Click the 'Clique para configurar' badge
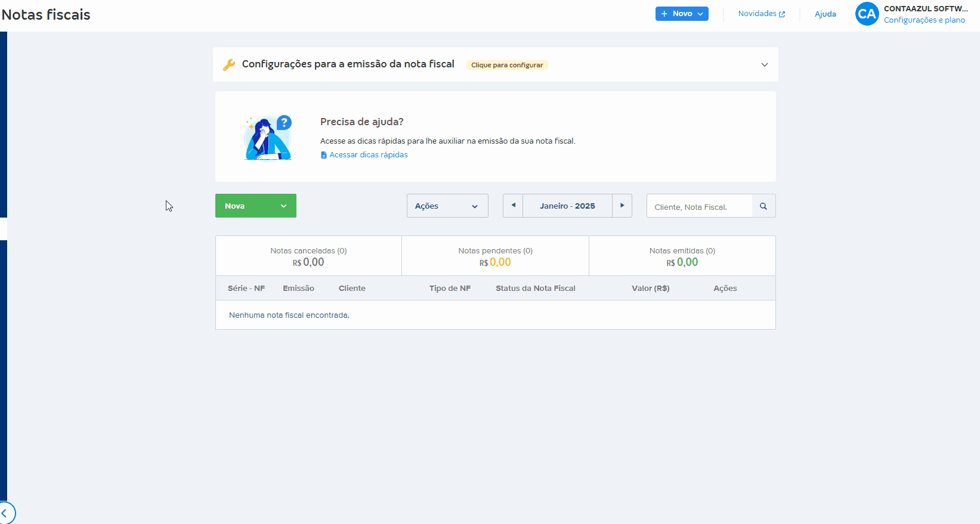 click(507, 65)
